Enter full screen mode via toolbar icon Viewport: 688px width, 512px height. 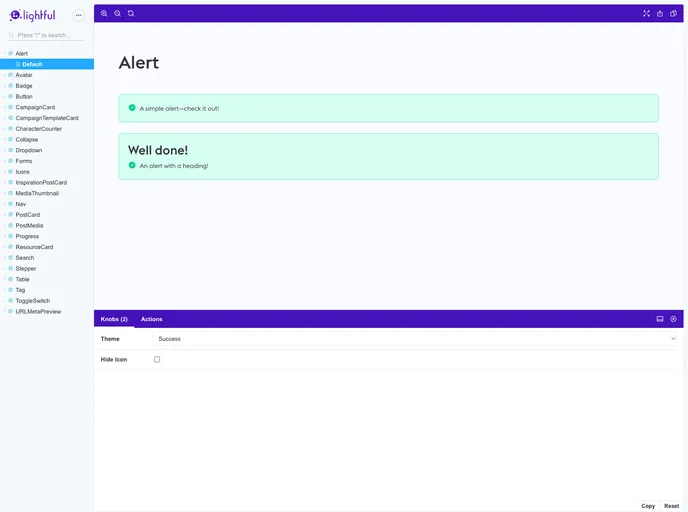[x=646, y=14]
